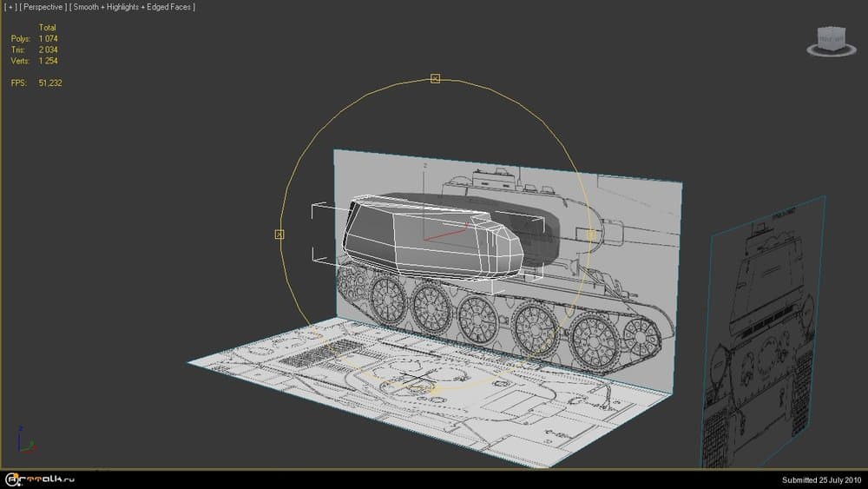
Task: Click the "Submitted 25 July 2010" text
Action: (819, 479)
